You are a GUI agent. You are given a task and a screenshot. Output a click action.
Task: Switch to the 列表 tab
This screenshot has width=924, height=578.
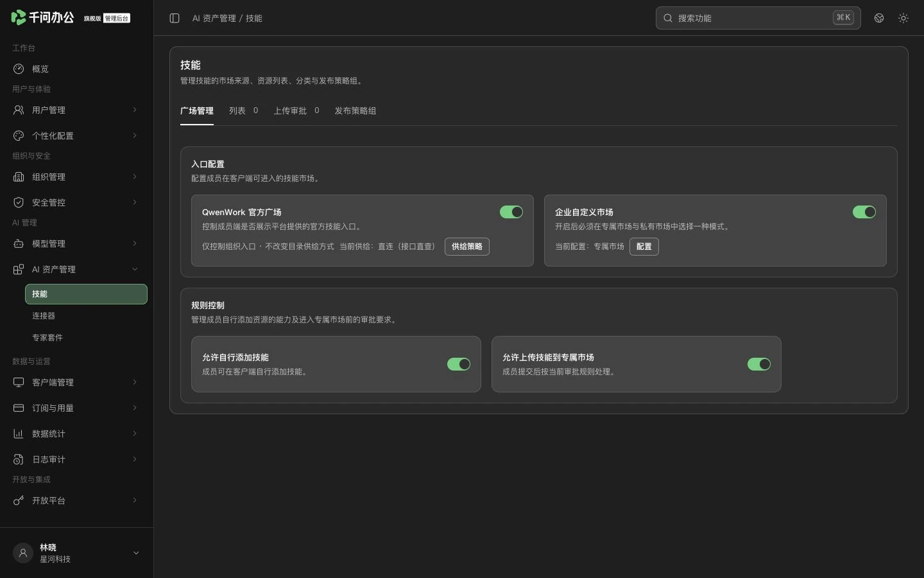(244, 110)
